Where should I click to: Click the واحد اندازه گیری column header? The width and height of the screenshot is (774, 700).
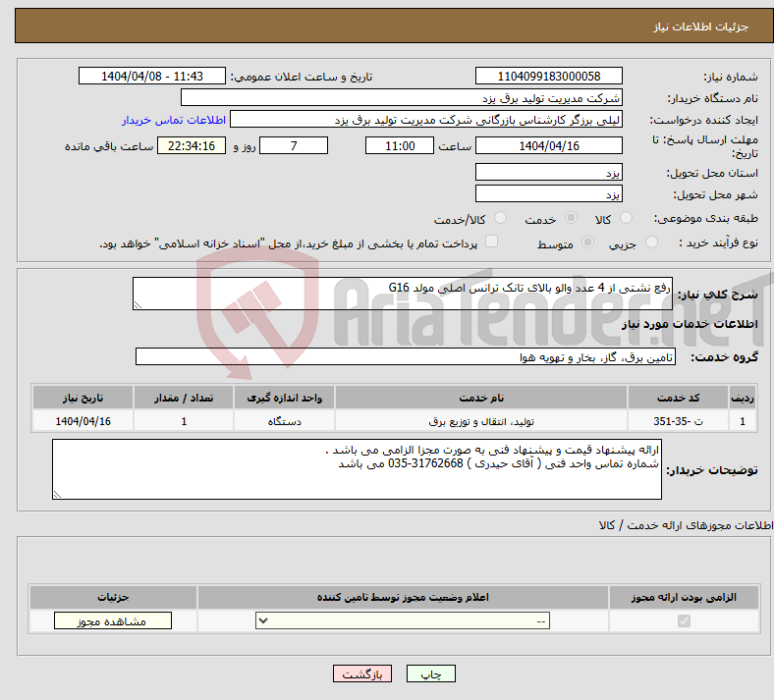pos(284,398)
